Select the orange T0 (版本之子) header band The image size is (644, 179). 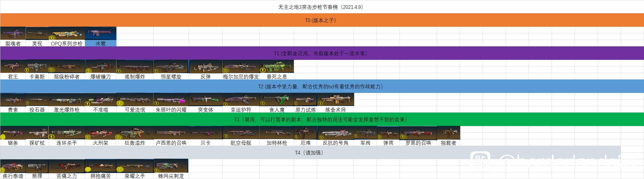[322, 20]
